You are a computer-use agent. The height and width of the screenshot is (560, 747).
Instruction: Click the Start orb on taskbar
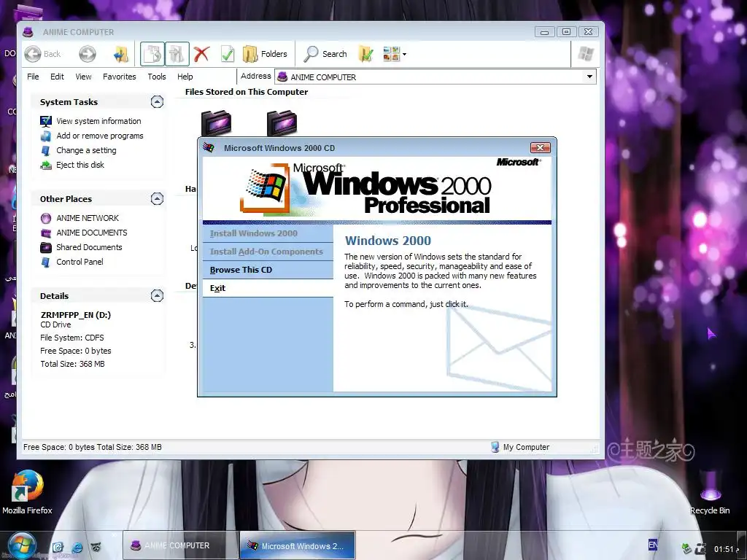coord(21,545)
